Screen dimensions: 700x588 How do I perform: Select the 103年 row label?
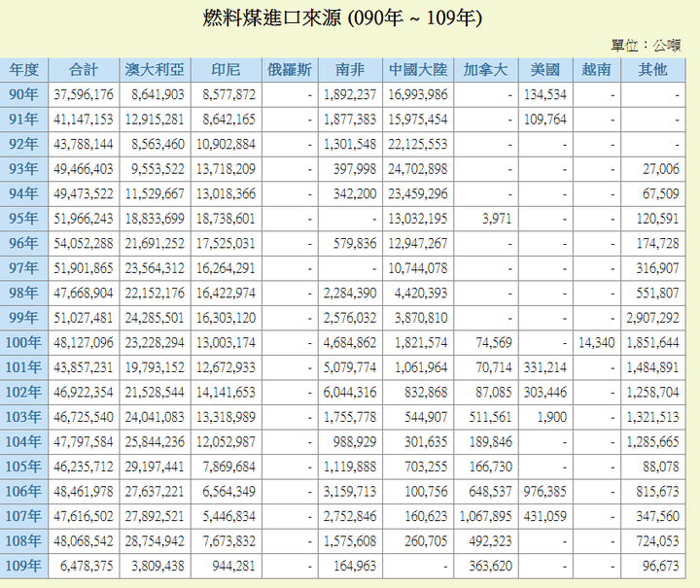tap(24, 417)
